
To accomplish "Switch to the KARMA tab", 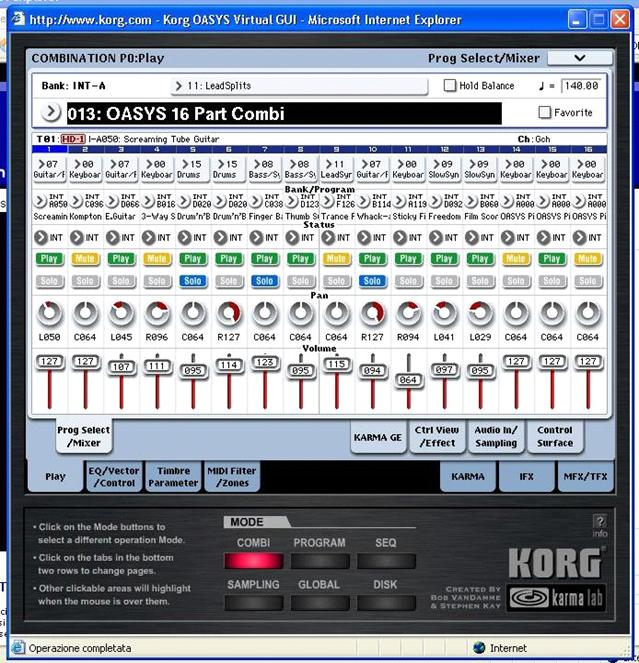I will pyautogui.click(x=468, y=477).
